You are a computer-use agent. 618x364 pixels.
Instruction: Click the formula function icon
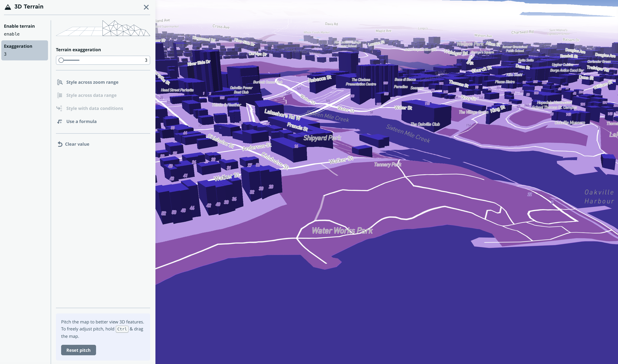(x=60, y=121)
